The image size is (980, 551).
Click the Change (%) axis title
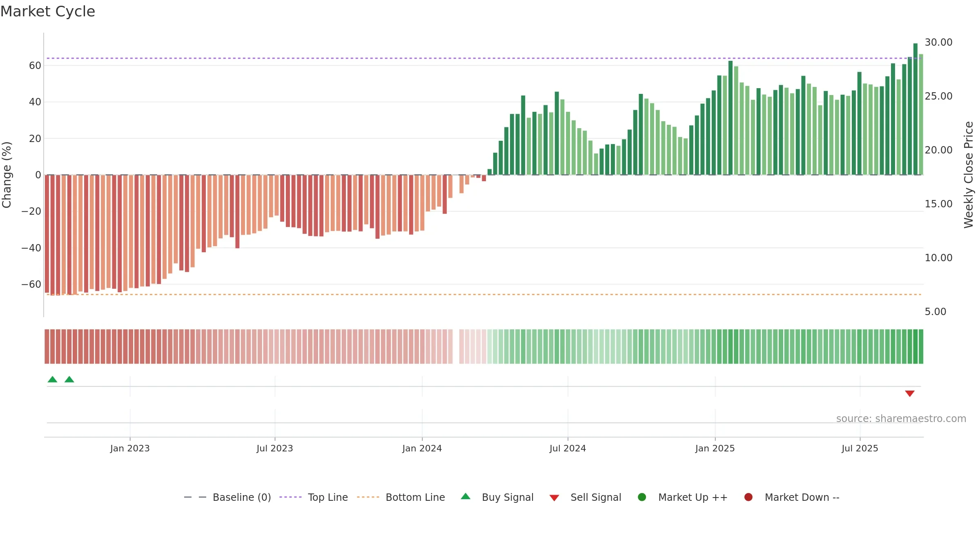click(7, 175)
